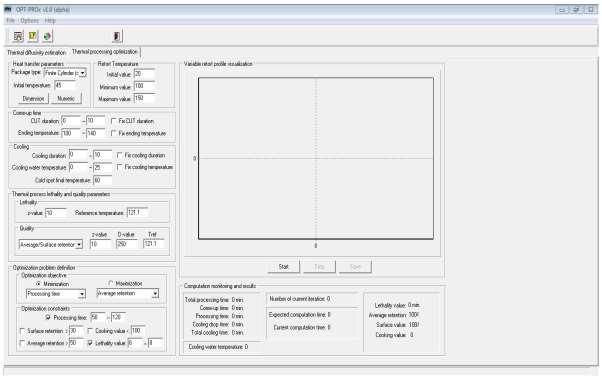Click Quality Tref field

154,244
